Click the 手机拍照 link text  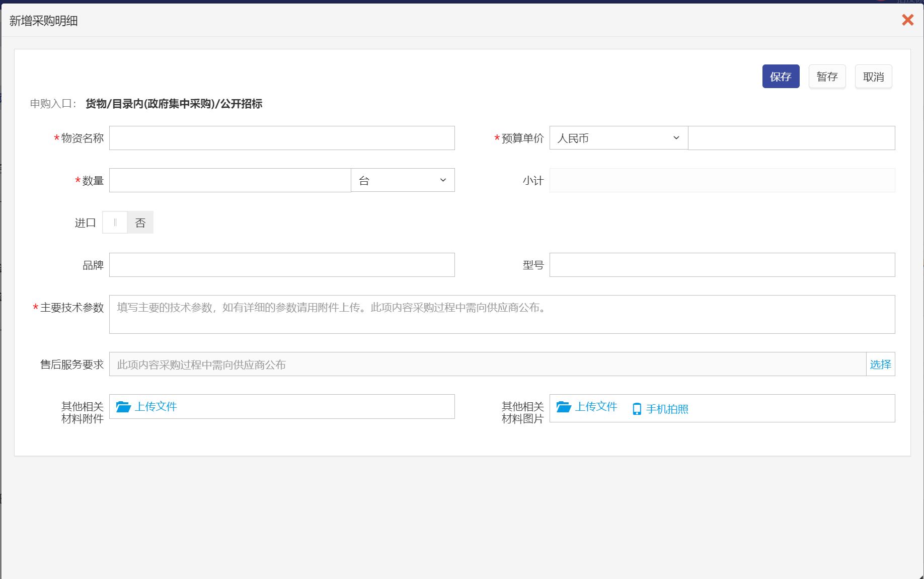[x=667, y=409]
